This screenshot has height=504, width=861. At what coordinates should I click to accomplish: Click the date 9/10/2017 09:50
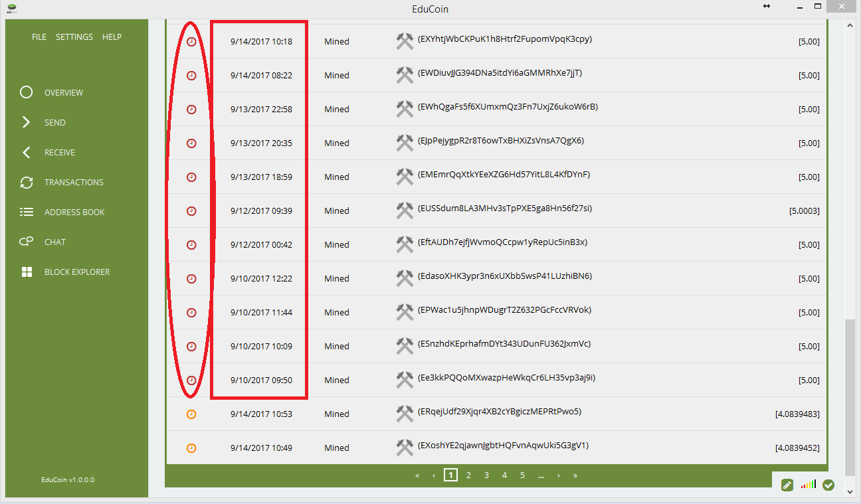[261, 380]
